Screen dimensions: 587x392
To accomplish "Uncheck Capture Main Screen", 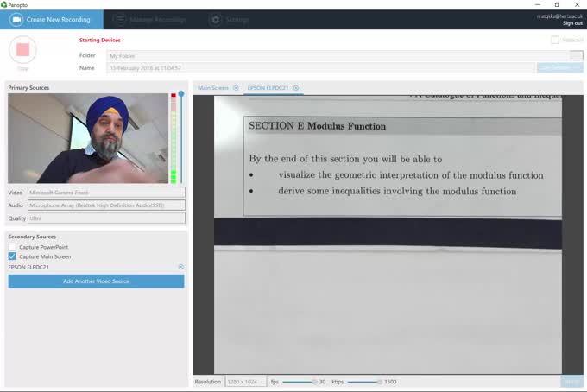I will tap(12, 256).
